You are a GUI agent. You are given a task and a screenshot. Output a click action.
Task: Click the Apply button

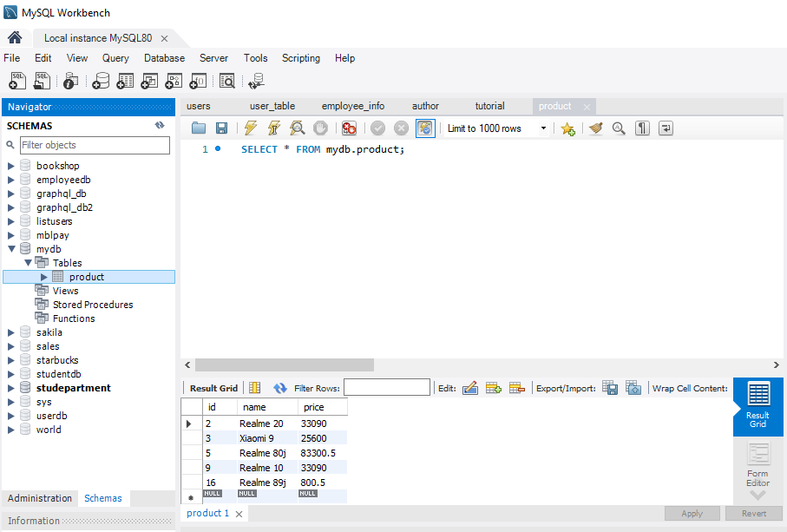(692, 514)
